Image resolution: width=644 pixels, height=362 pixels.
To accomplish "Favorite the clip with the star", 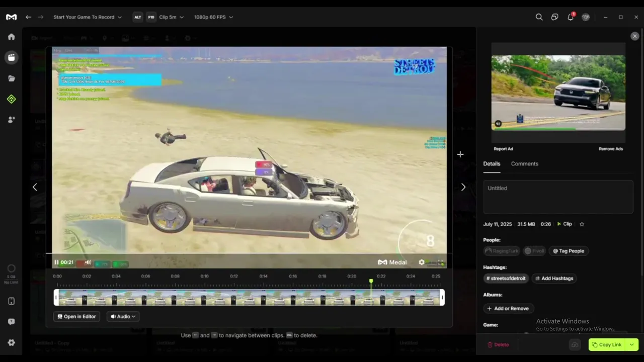I will [x=582, y=224].
